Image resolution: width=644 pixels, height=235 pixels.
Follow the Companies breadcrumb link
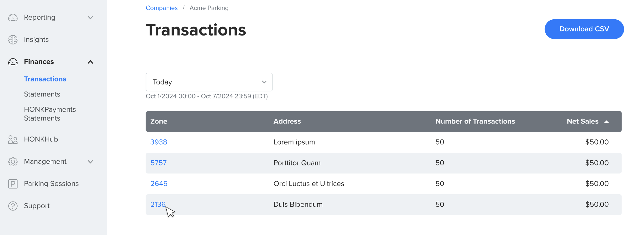161,8
